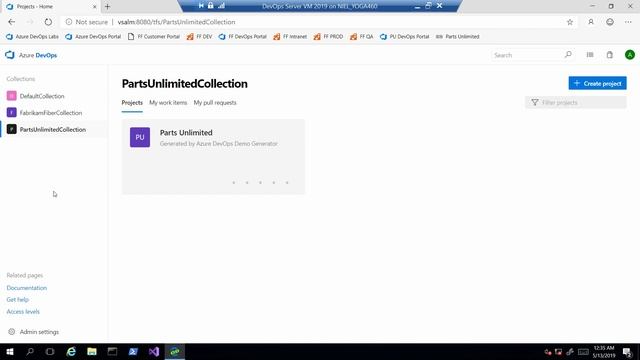
Task: Click the VM connection bar pin icon
Action: (x=201, y=6)
